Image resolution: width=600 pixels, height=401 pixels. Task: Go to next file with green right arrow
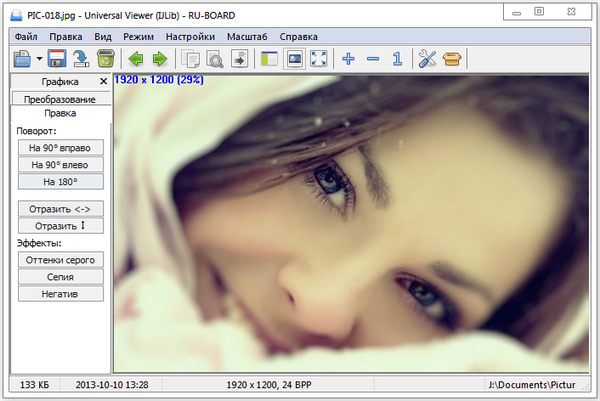tap(159, 59)
